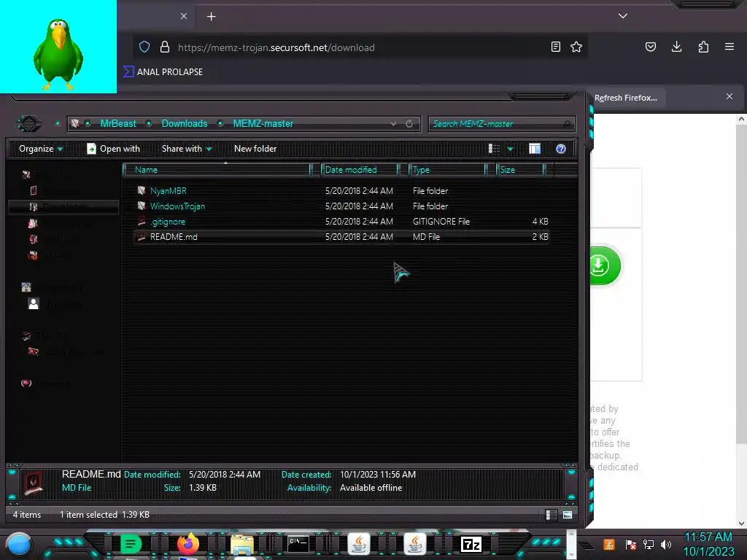Click NyanMBR folder icon

142,190
